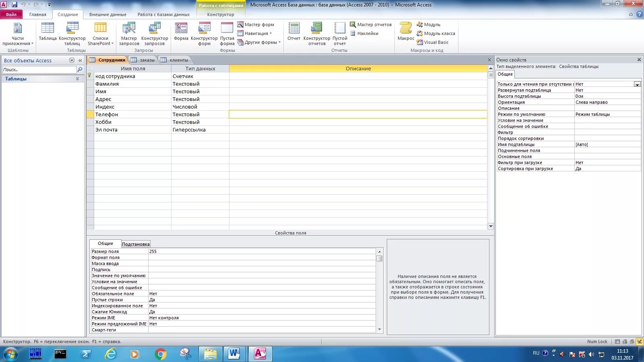Open Списки SharePoint dropdown
Image resolution: width=644 pixels, height=362 pixels.
(x=101, y=34)
